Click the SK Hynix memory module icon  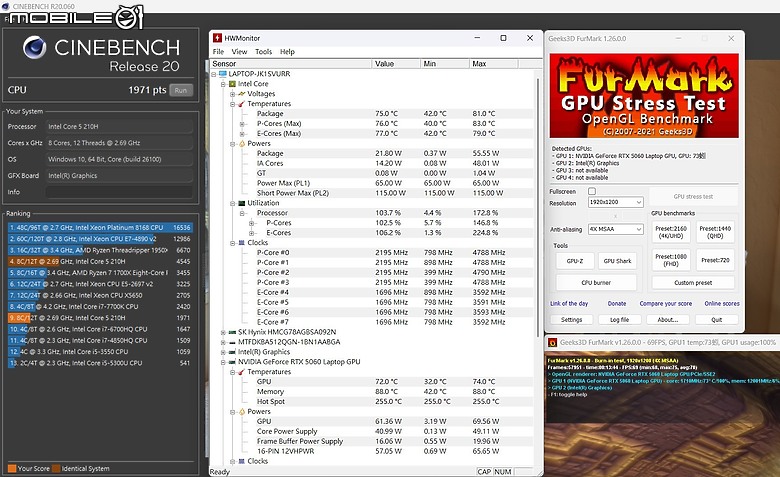232,332
